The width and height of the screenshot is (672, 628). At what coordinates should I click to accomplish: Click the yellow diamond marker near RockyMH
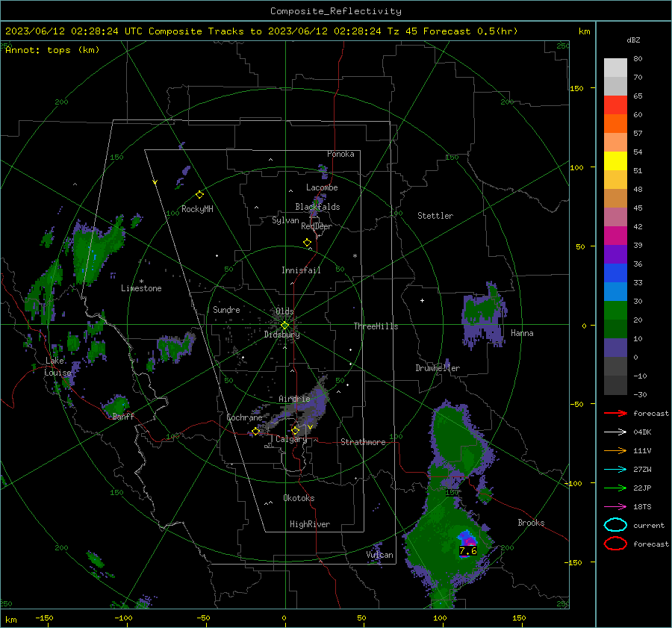pos(199,195)
